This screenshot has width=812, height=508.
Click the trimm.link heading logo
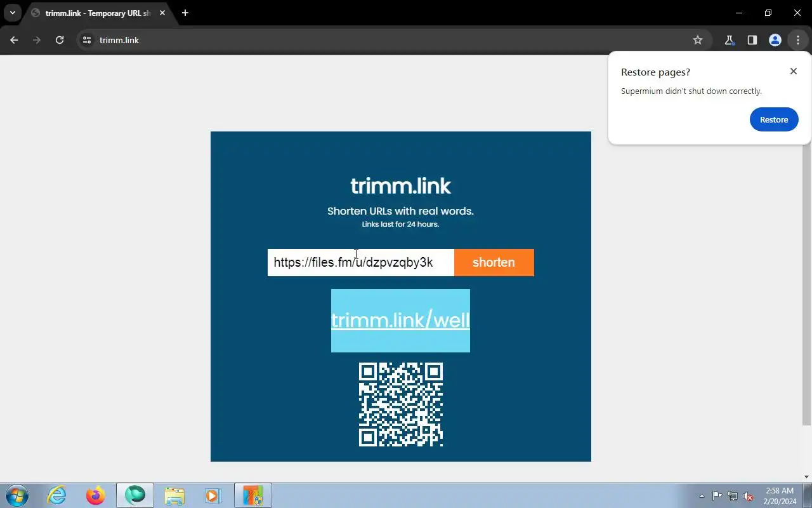tap(400, 185)
